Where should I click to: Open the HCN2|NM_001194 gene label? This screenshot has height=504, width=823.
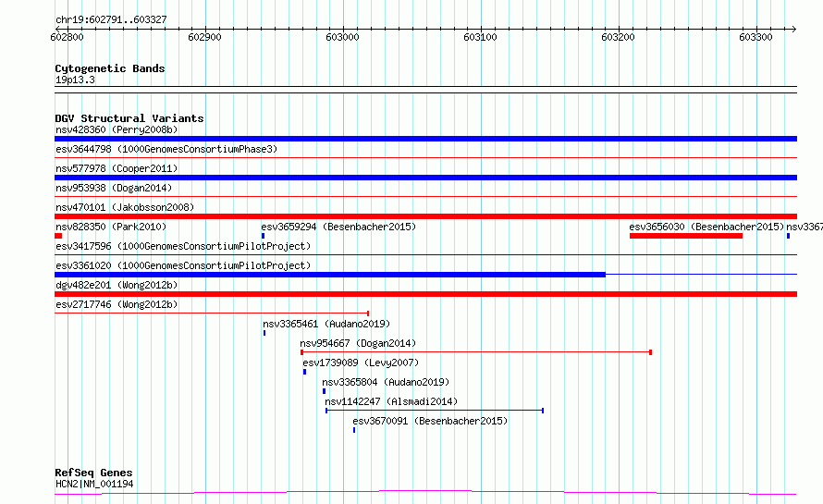(x=94, y=484)
